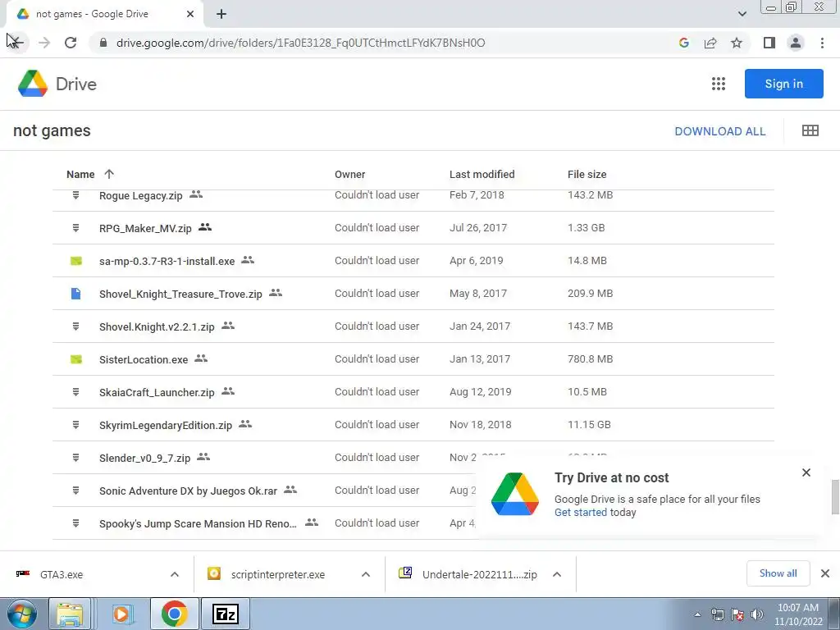Click the Get started link
This screenshot has width=840, height=630.
pyautogui.click(x=581, y=512)
